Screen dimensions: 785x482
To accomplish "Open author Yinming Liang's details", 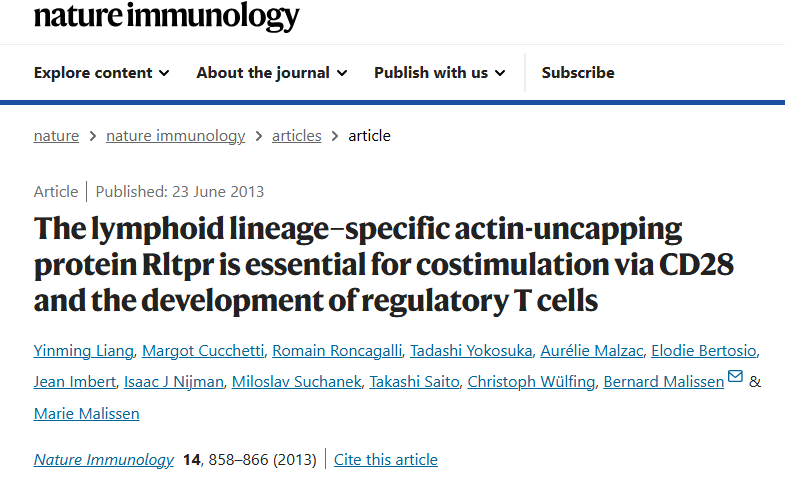I will [82, 350].
